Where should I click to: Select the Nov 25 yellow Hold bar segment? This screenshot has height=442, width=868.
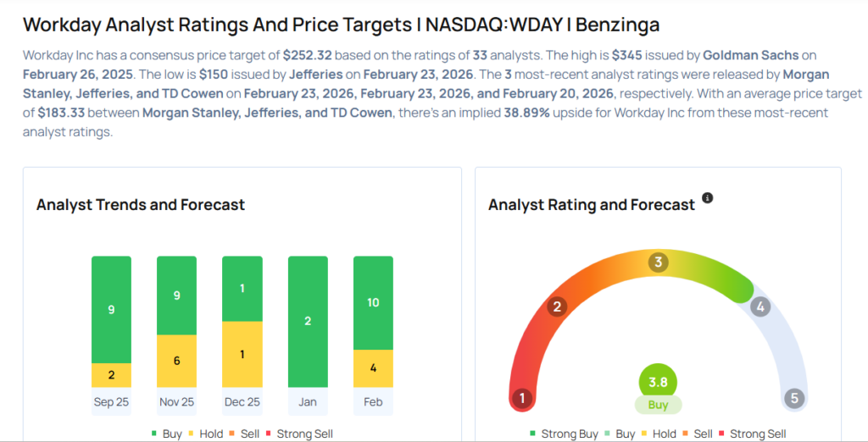tap(176, 361)
